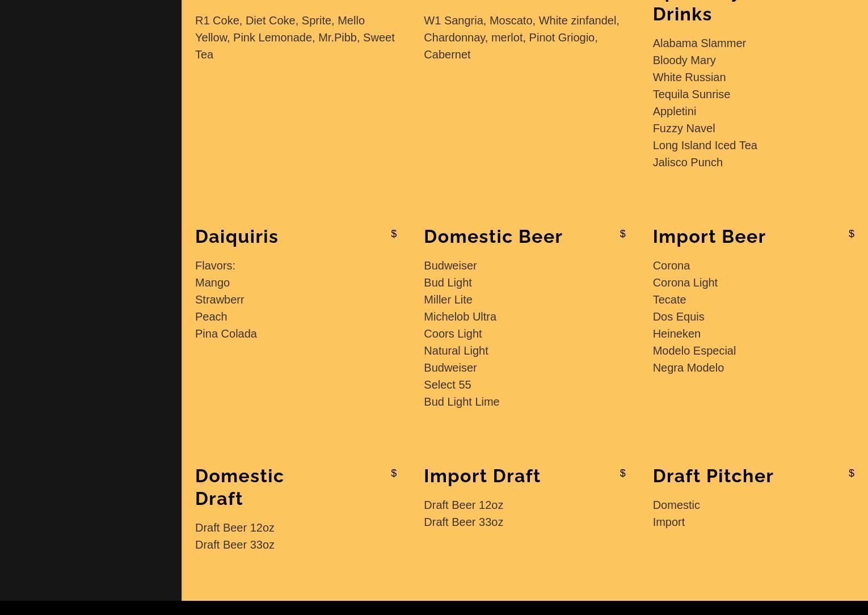Image resolution: width=868 pixels, height=615 pixels.
Task: Click Tequila Sunrise in the drinks list
Action: coord(692,94)
